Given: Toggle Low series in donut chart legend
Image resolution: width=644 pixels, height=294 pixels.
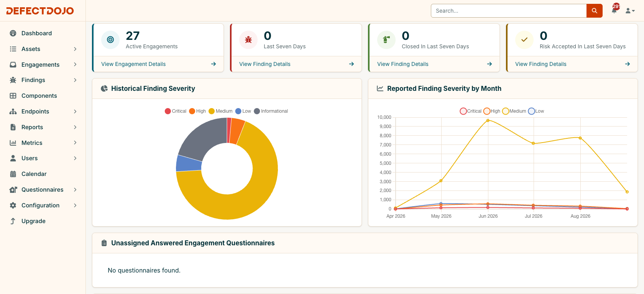Looking at the screenshot, I should [x=243, y=111].
